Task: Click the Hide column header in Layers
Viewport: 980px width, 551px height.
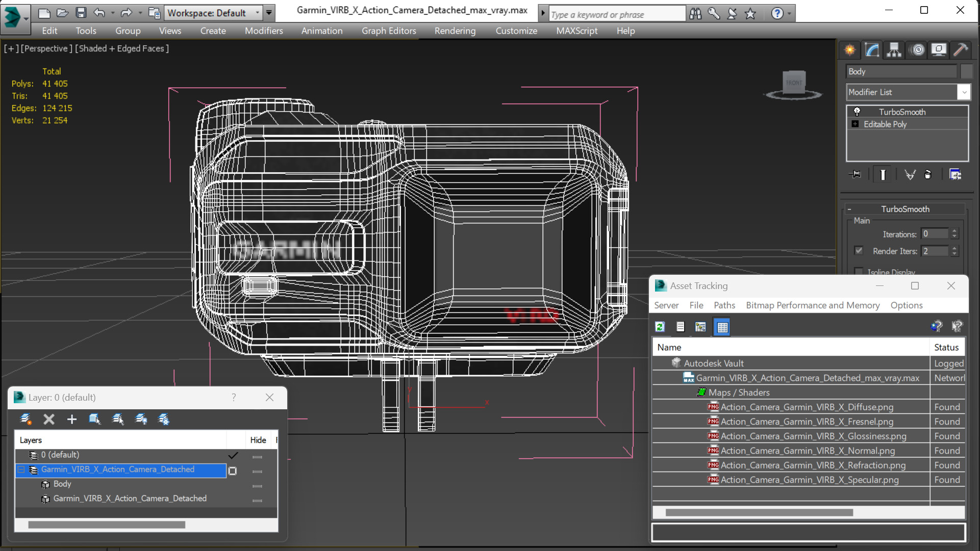Action: 258,440
